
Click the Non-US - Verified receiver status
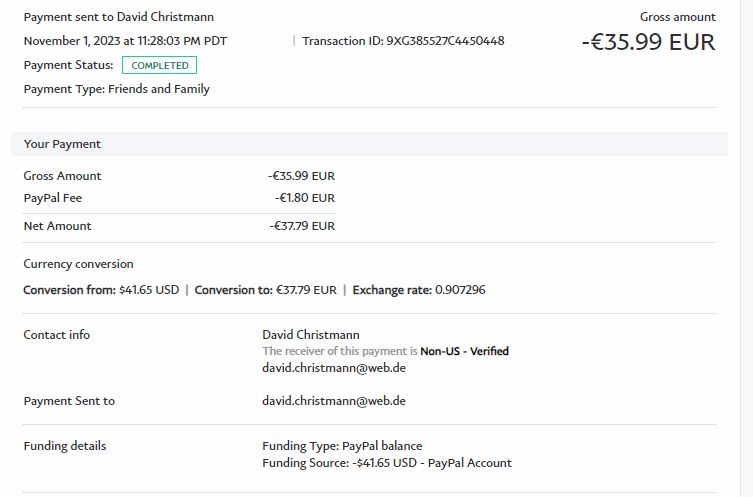[464, 351]
